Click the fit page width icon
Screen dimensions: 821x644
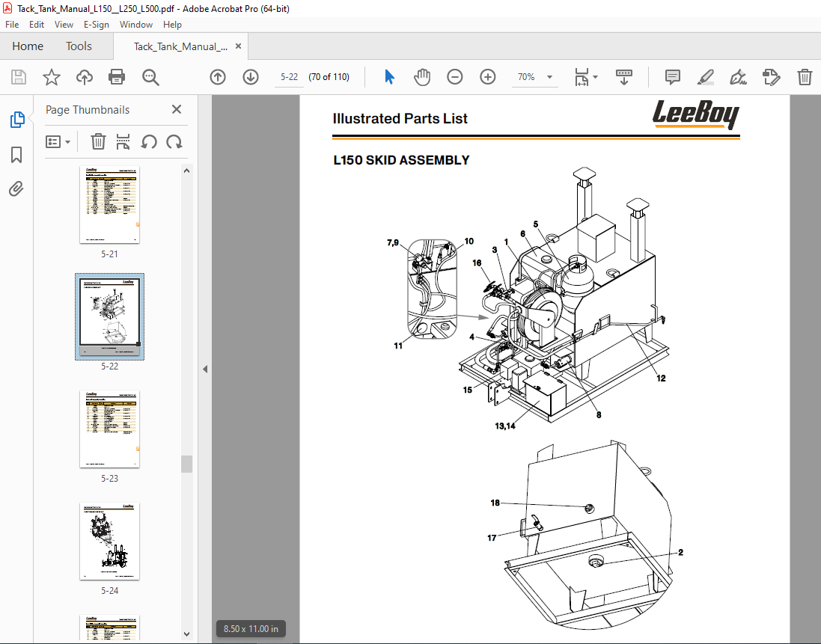coord(582,78)
